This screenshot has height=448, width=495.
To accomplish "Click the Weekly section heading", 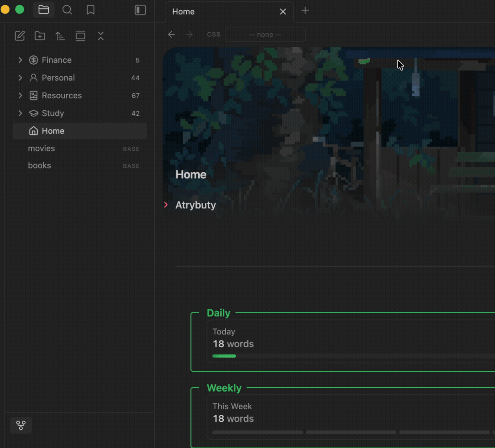I will pyautogui.click(x=224, y=388).
